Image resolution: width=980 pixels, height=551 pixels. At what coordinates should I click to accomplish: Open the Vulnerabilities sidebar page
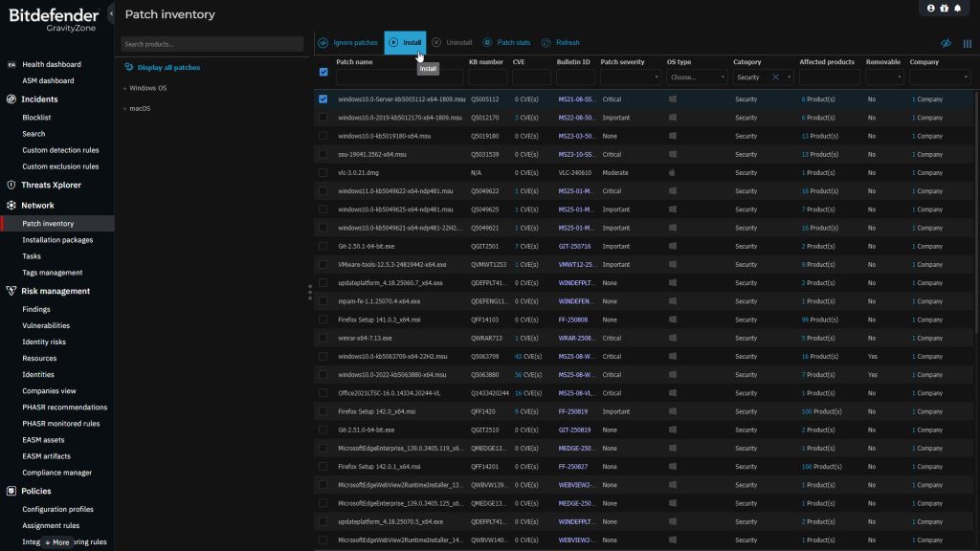pyautogui.click(x=46, y=325)
